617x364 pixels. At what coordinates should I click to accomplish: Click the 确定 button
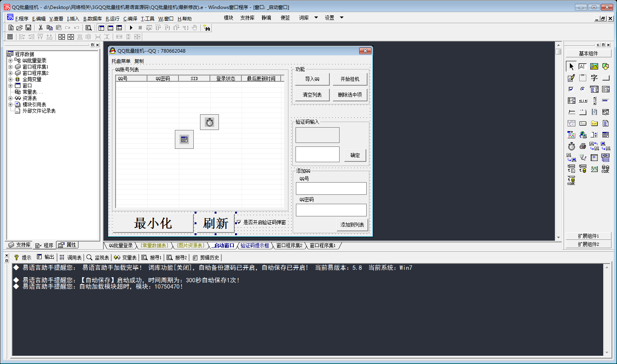[x=355, y=155]
